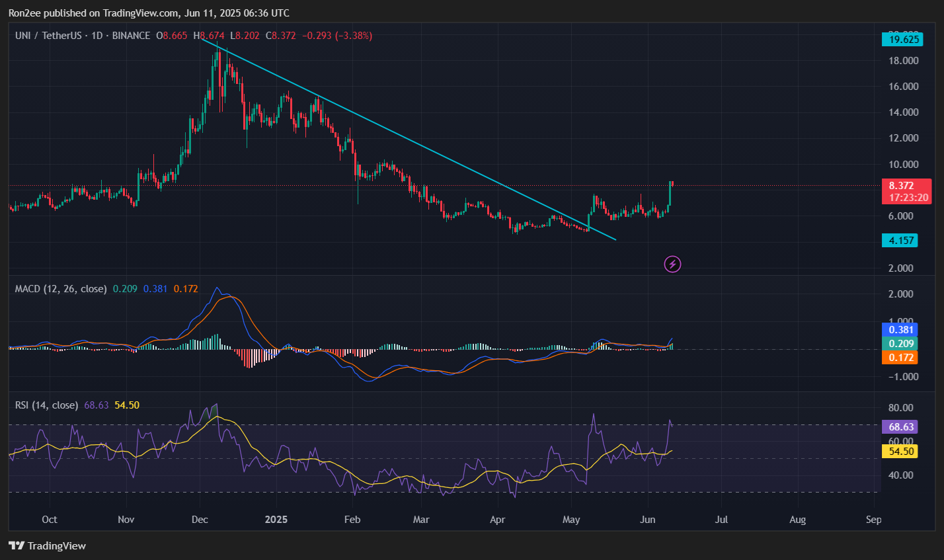Select the cyan 4.157 low price label
Screen dimensions: 944x560
900,240
